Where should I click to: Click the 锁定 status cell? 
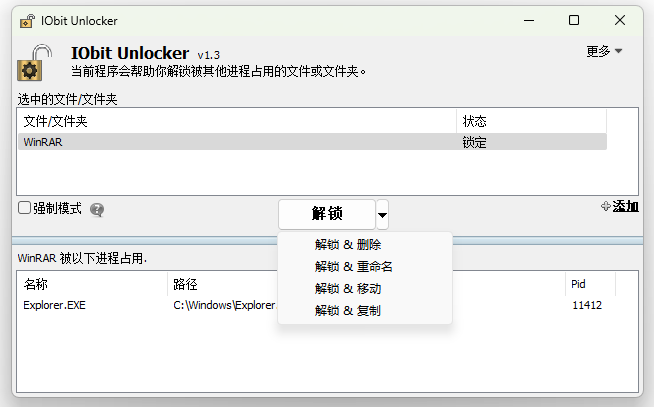pos(475,142)
